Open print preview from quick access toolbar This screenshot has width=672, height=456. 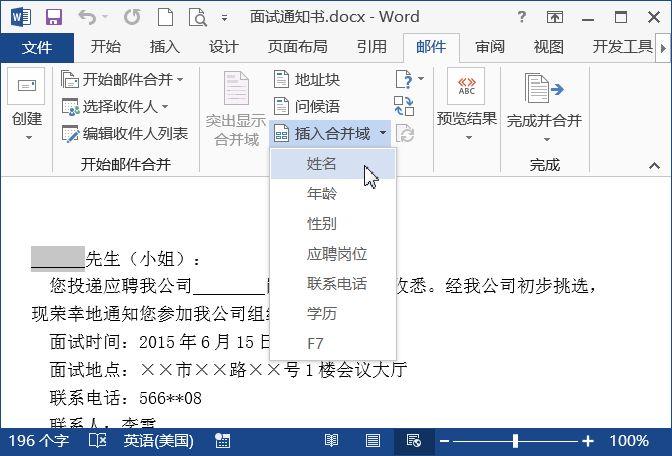(198, 17)
